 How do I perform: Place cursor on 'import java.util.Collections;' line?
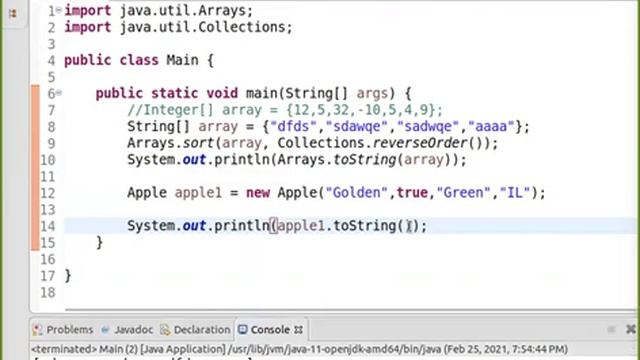[178, 27]
